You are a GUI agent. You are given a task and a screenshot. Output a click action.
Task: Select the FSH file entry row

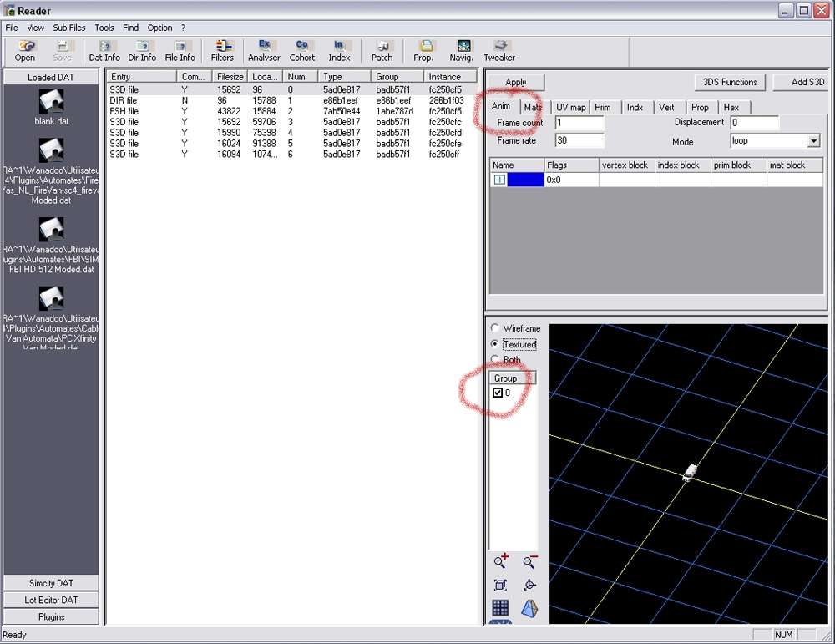pyautogui.click(x=291, y=111)
